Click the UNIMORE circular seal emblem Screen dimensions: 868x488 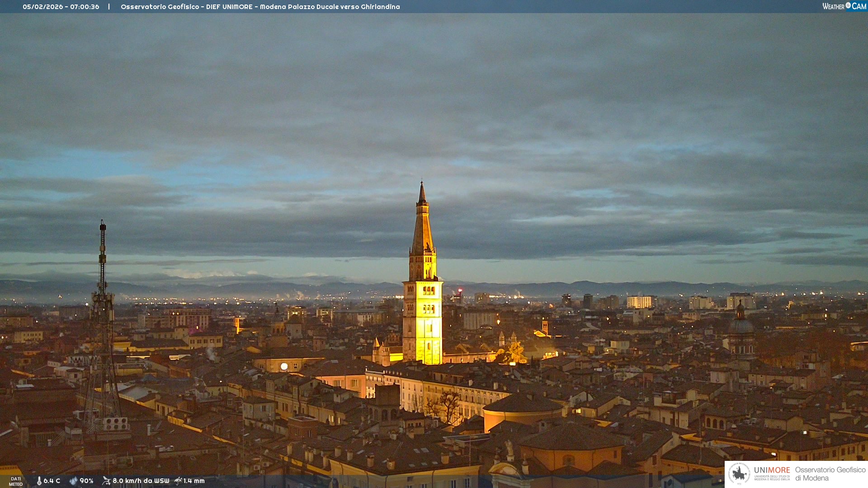pos(739,474)
